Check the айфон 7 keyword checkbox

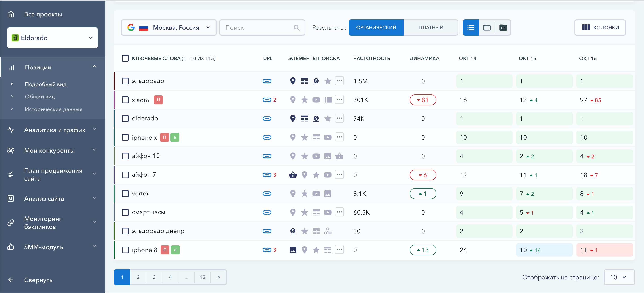[x=125, y=175]
